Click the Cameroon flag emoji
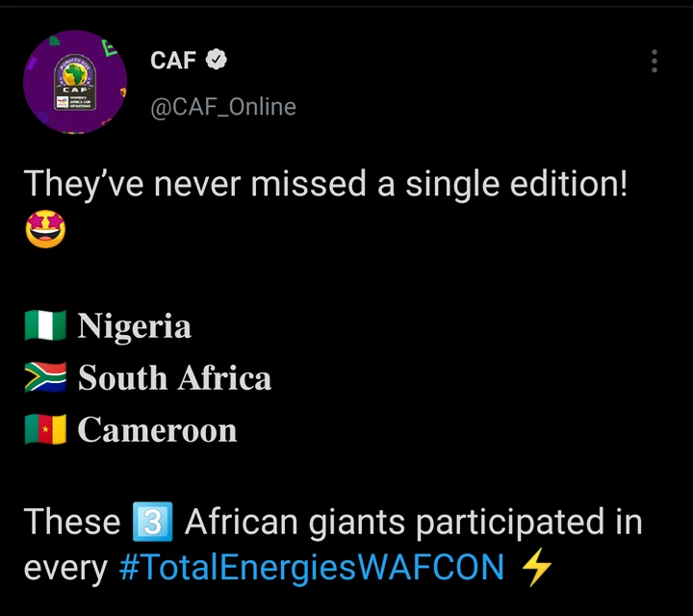This screenshot has height=616, width=693. [44, 429]
